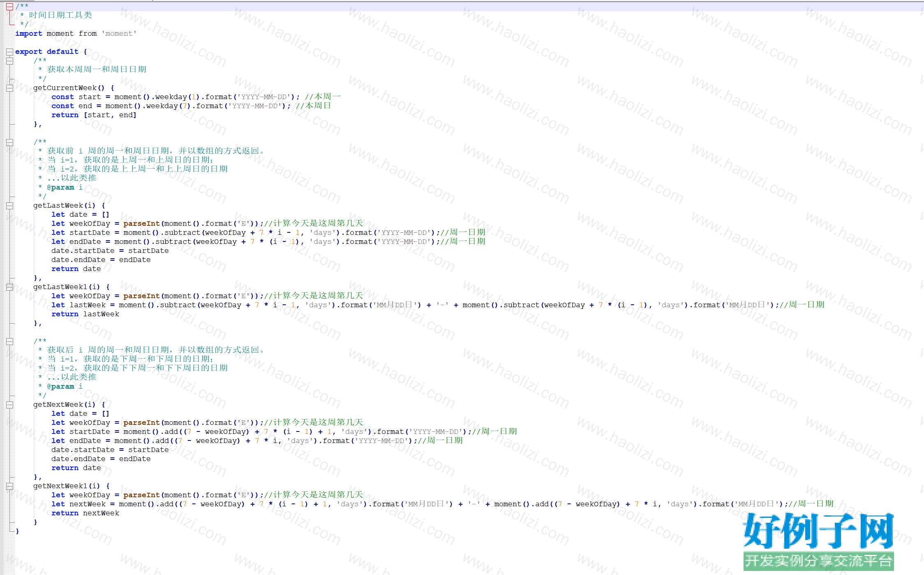
Task: Fold the comment block above getCurrentWeek
Action: click(x=9, y=61)
